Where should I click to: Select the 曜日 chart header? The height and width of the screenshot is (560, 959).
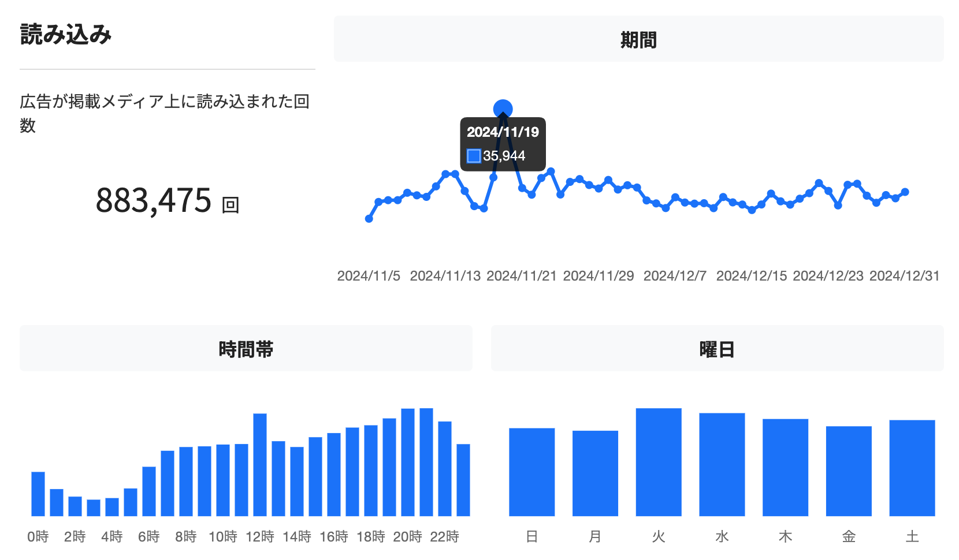717,349
